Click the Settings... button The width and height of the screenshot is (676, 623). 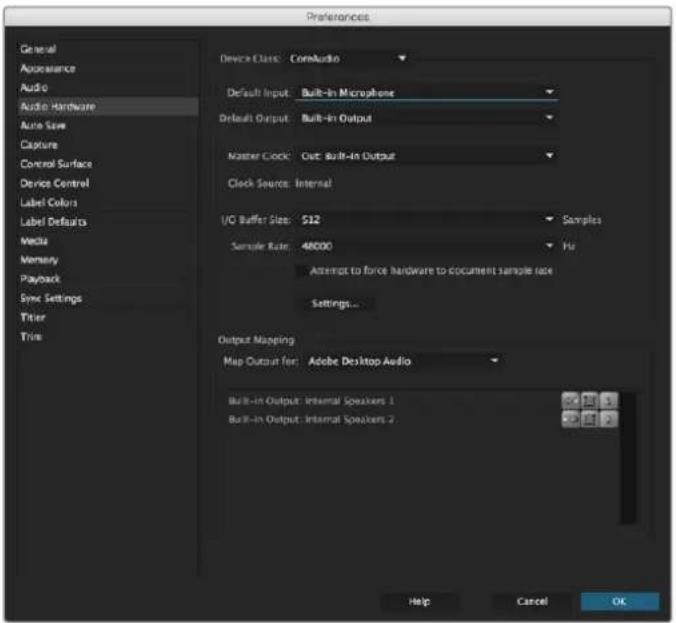pyautogui.click(x=335, y=304)
